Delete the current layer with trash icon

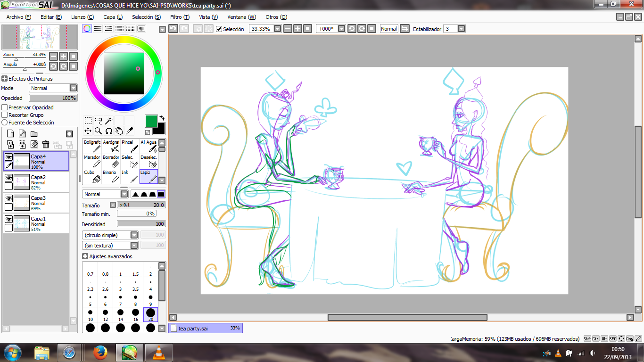click(x=46, y=144)
